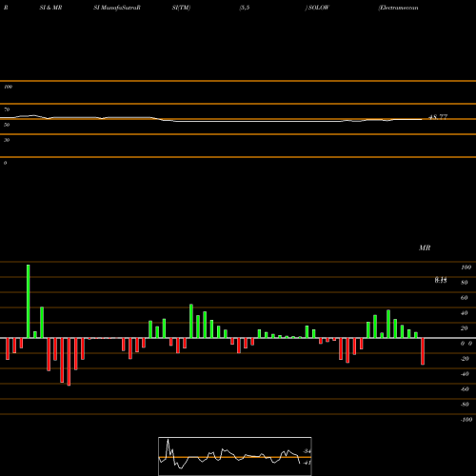476x476 pixels.
Task: Click the MR axis label -20
Action: tap(465, 359)
